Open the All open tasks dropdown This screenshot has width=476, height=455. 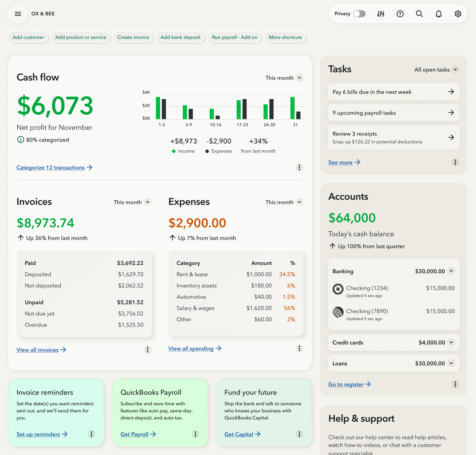tap(437, 70)
